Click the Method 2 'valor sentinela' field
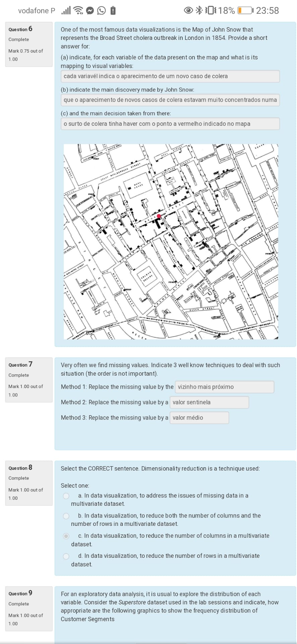This screenshot has width=297, height=644. point(209,402)
